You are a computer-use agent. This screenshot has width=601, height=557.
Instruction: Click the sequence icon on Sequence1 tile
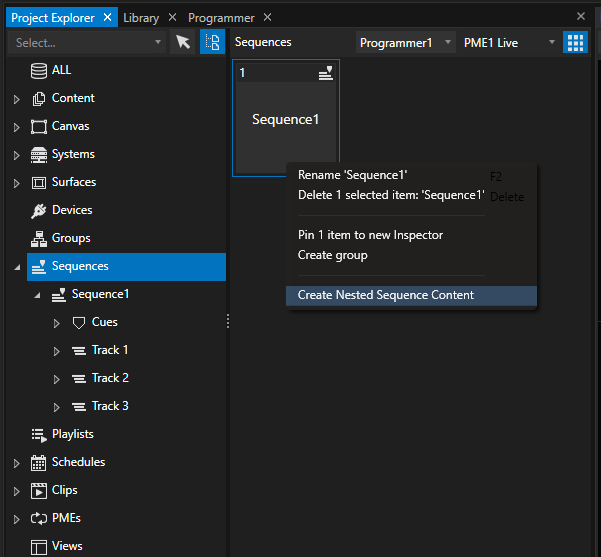click(326, 73)
